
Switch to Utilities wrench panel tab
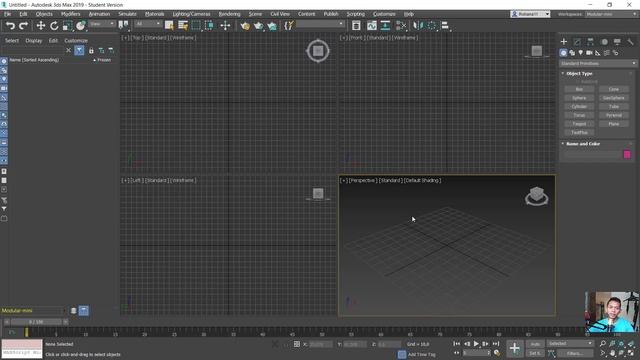[x=631, y=42]
